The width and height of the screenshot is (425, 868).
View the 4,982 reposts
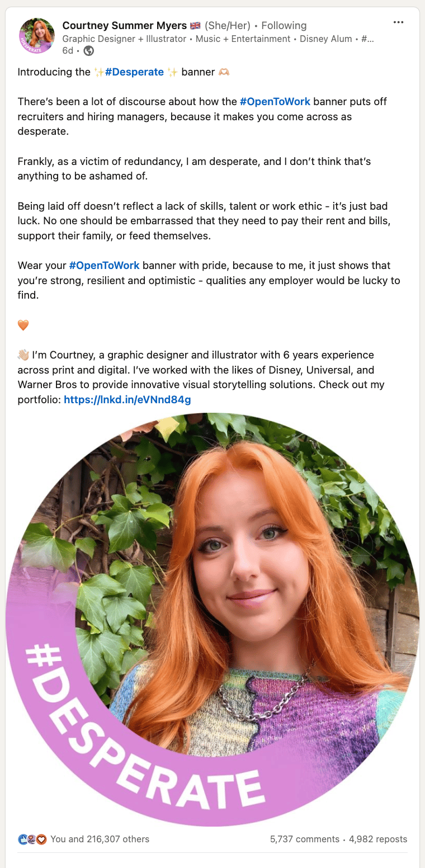pyautogui.click(x=378, y=839)
